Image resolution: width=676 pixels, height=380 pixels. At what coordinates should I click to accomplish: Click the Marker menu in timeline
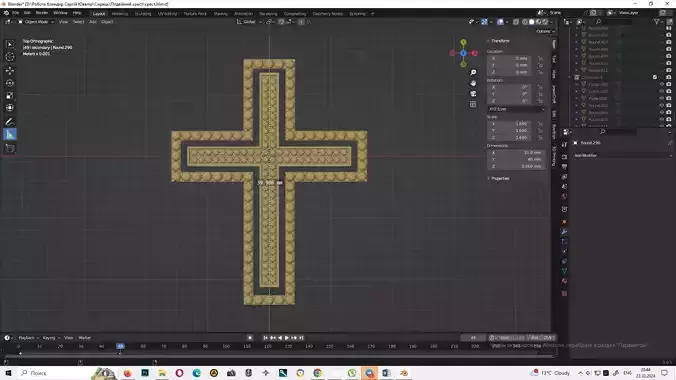click(84, 338)
